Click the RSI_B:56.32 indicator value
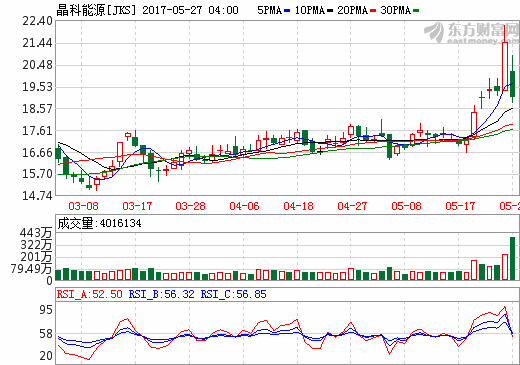The height and width of the screenshot is (365, 520). click(x=162, y=294)
